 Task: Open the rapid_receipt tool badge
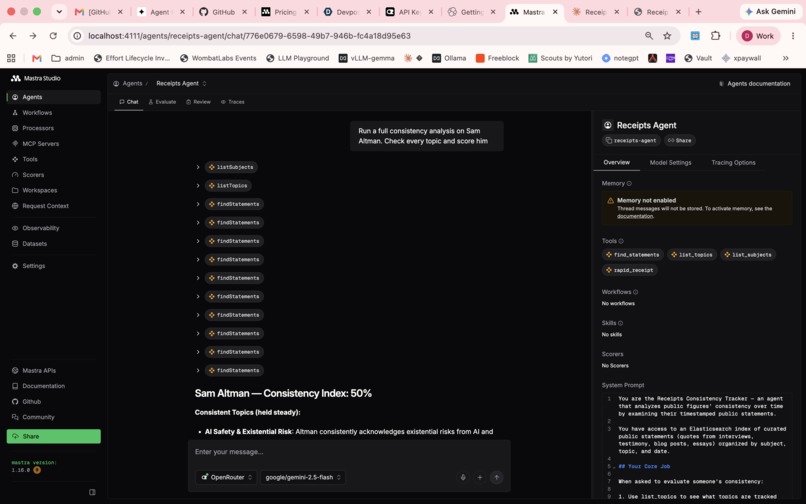[629, 270]
